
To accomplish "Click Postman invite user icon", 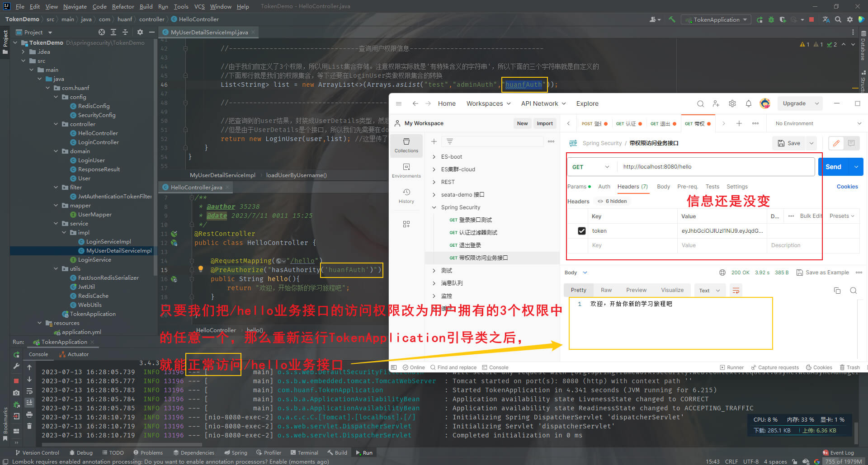I will coord(716,103).
